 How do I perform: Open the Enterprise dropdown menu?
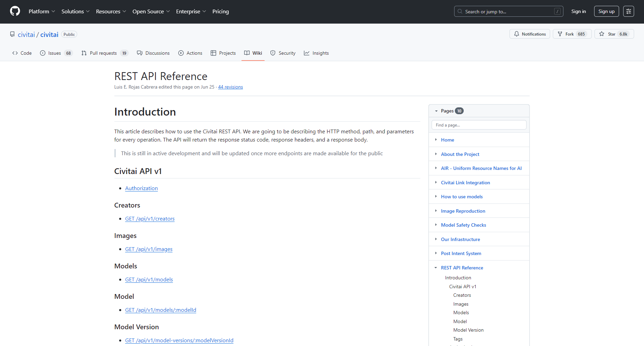pos(191,11)
